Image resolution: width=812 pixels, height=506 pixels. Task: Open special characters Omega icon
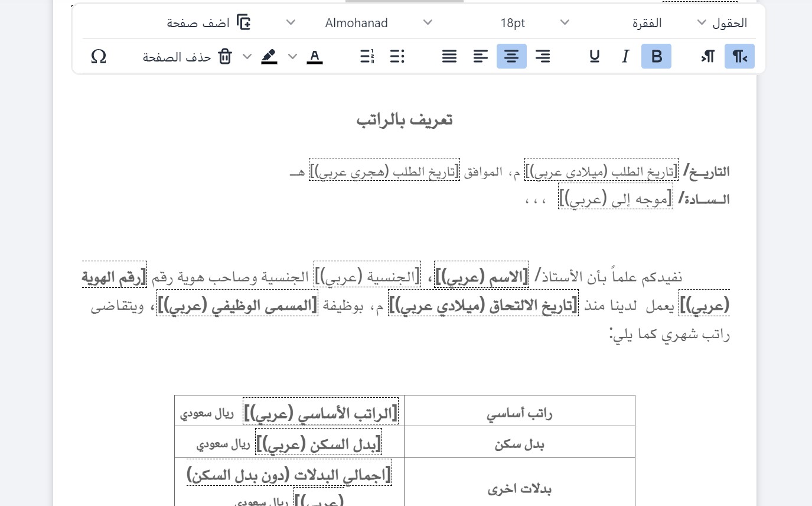[99, 56]
